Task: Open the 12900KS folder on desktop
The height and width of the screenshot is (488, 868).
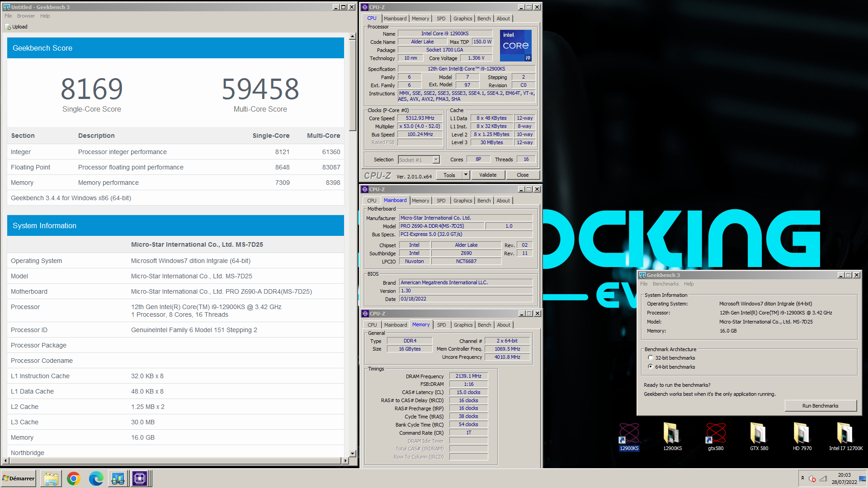Action: pos(672,436)
